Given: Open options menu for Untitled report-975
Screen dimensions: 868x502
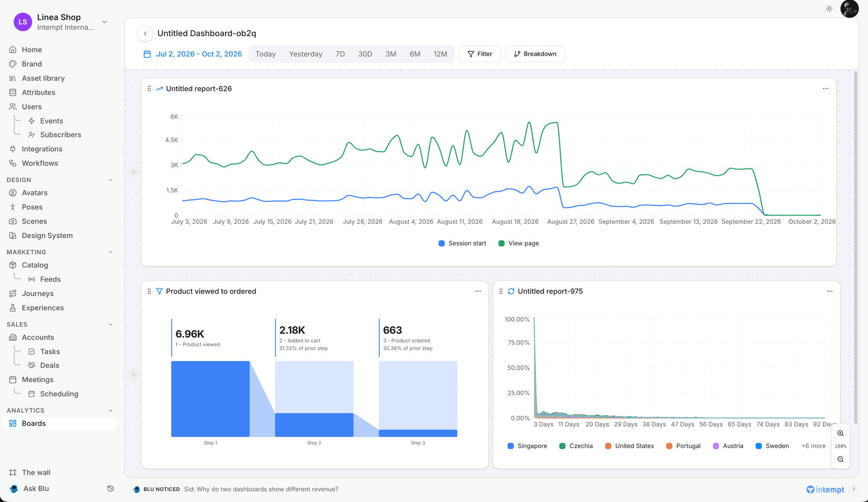Looking at the screenshot, I should (830, 291).
